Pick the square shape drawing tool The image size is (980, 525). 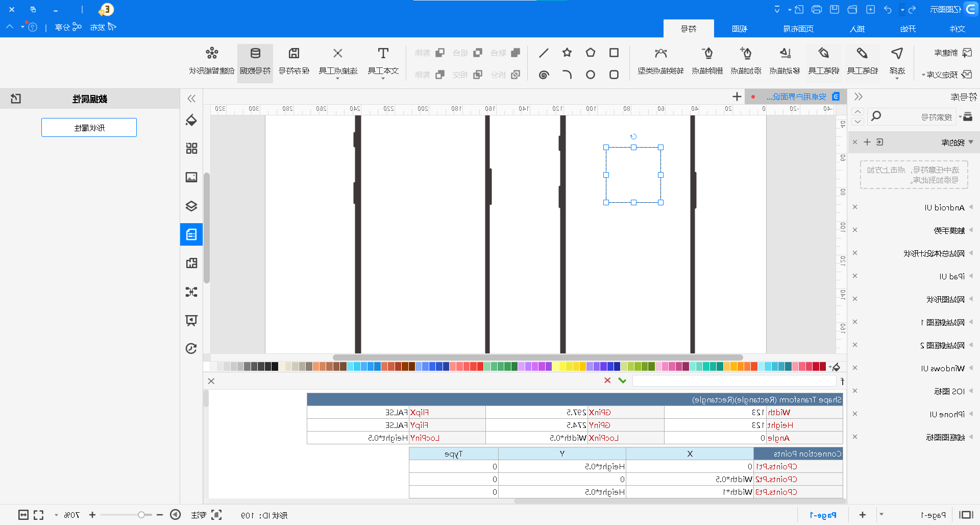point(614,53)
